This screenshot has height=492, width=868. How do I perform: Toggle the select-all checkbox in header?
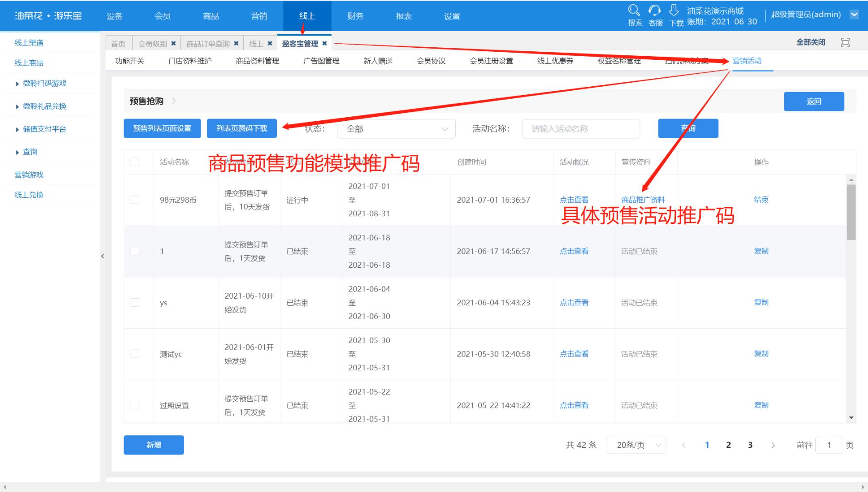[x=135, y=162]
